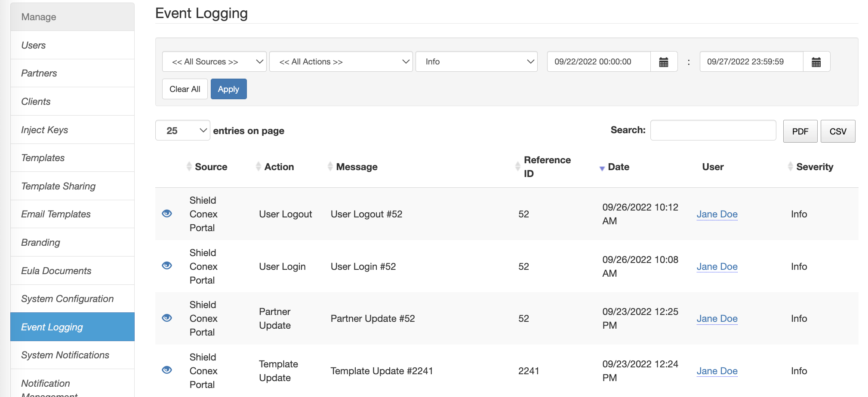Click the User column header
This screenshot has width=868, height=397.
coord(713,167)
